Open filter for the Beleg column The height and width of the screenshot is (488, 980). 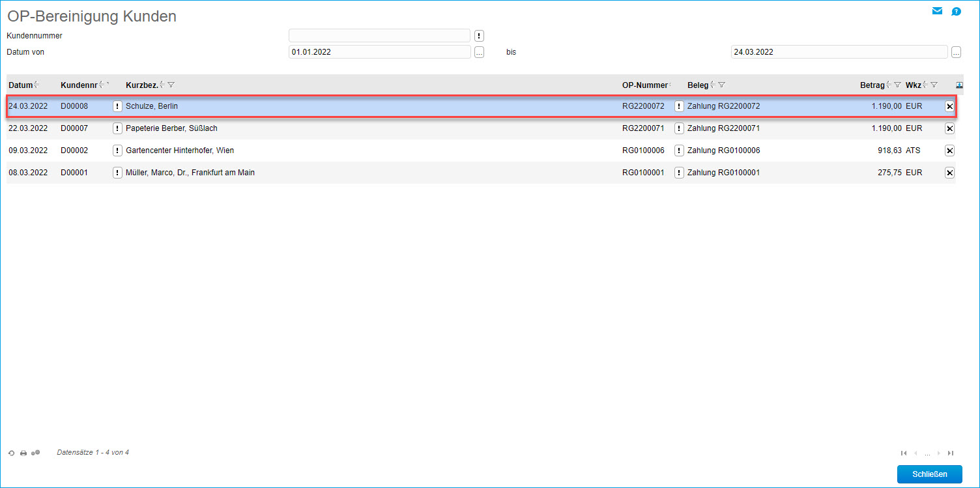point(721,85)
